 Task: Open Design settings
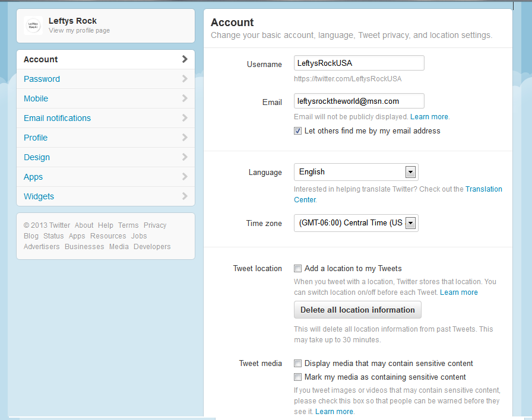pyautogui.click(x=106, y=157)
